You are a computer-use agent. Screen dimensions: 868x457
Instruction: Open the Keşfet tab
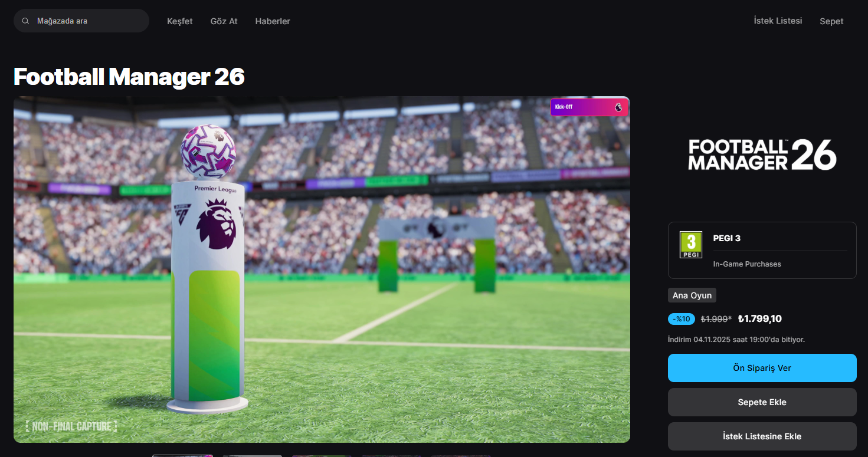[x=180, y=21]
